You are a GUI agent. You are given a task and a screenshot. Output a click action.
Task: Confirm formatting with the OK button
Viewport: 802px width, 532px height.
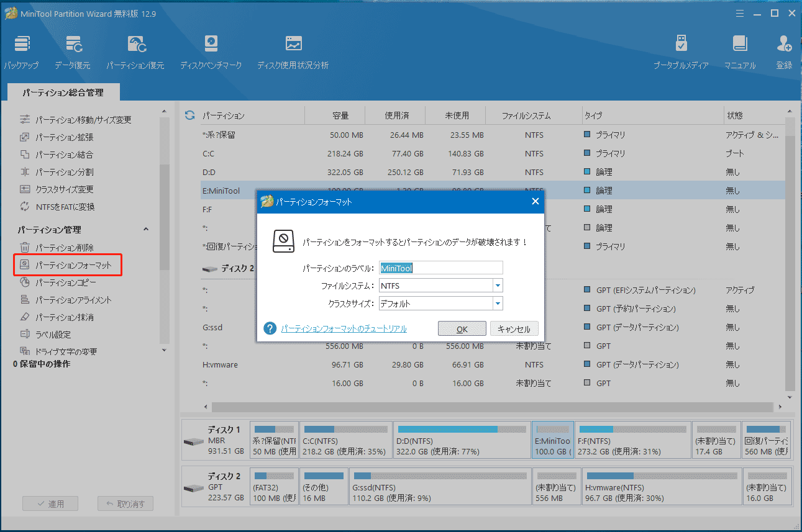(x=462, y=329)
